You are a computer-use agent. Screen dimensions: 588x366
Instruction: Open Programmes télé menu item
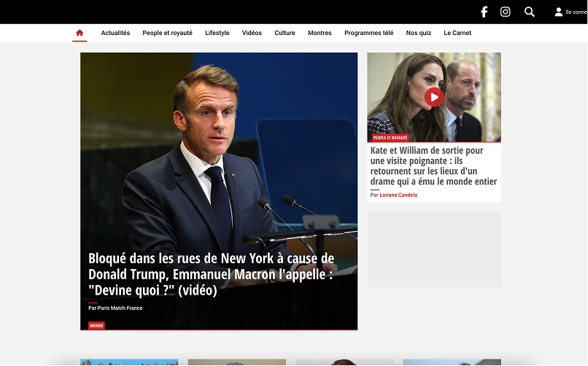(x=368, y=33)
